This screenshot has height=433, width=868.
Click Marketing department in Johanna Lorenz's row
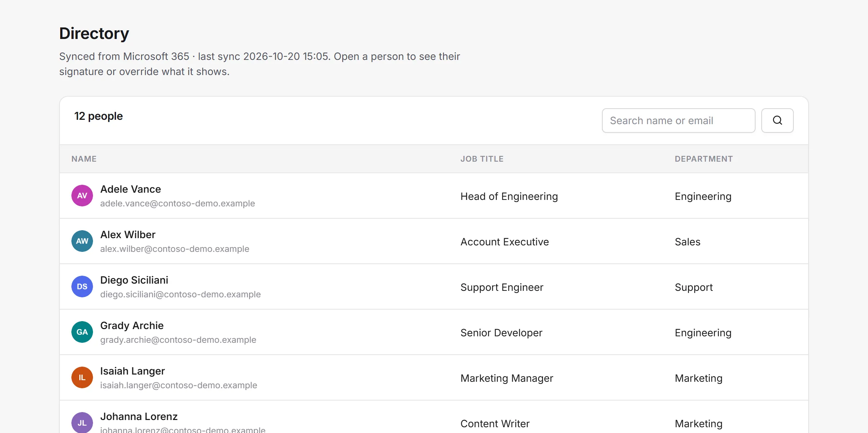click(699, 424)
